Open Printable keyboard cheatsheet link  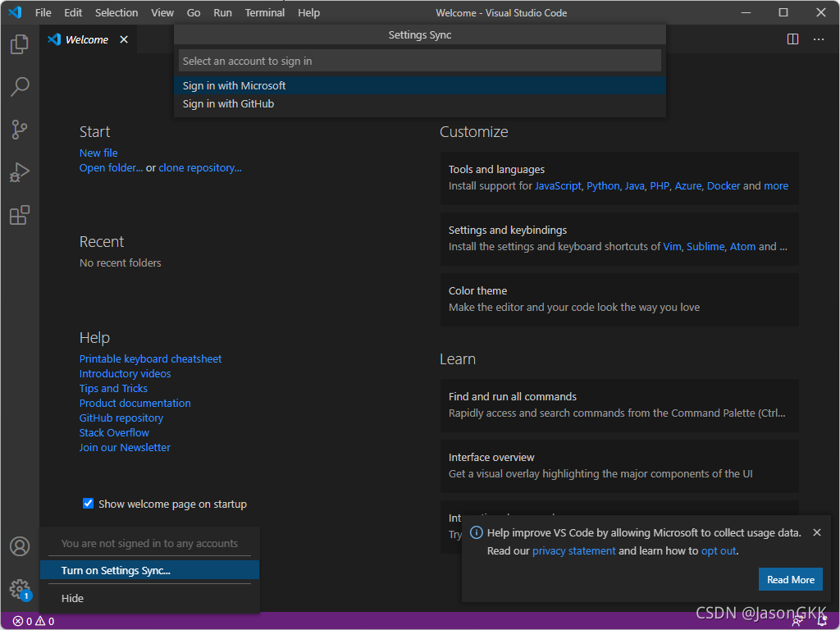pos(151,359)
